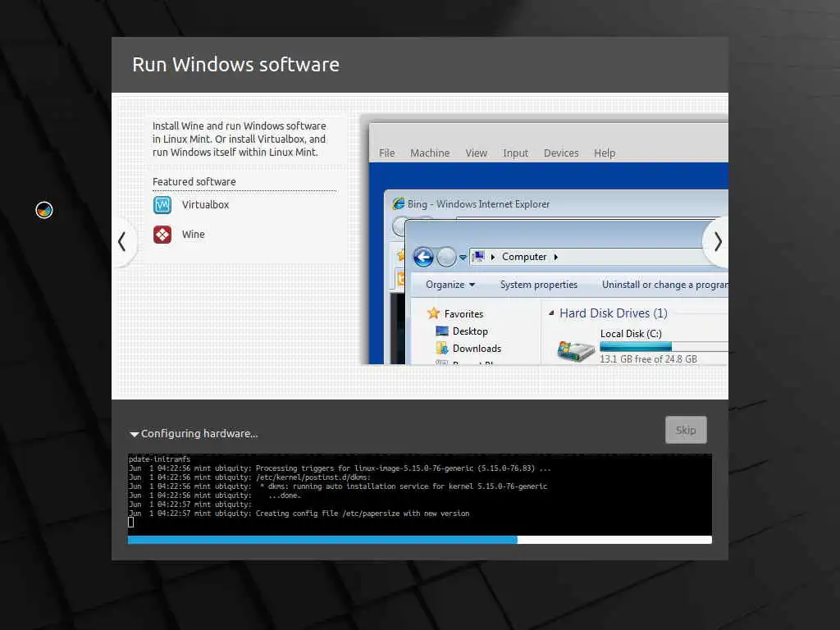
Task: Click the Virtualbox icon in Featured software
Action: point(162,204)
